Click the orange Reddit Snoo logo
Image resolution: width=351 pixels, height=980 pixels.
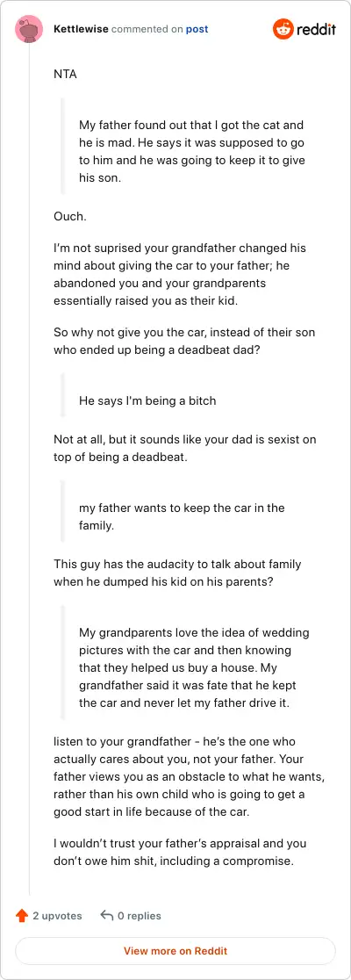283,29
